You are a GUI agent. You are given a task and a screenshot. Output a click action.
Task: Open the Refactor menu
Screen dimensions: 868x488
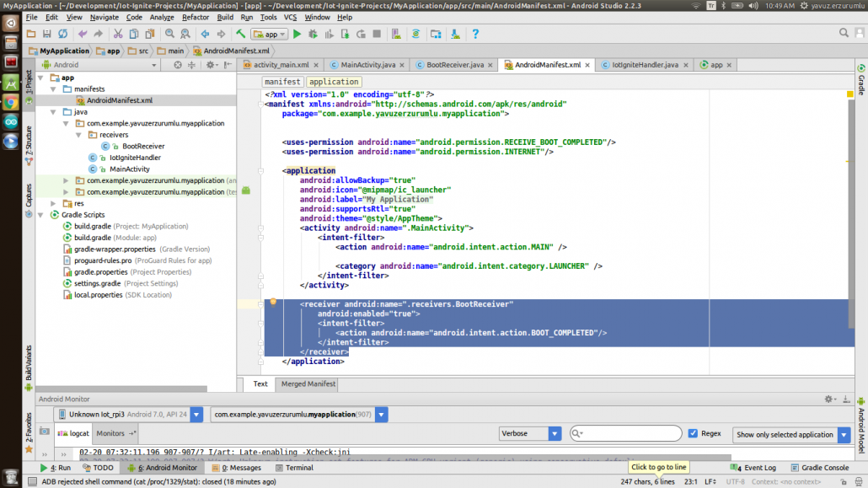pos(195,18)
